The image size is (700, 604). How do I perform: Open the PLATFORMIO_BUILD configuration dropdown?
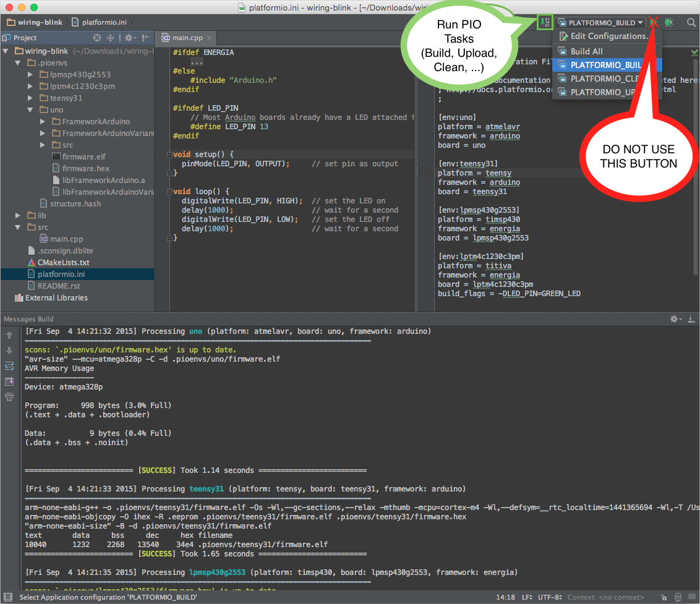pos(600,22)
